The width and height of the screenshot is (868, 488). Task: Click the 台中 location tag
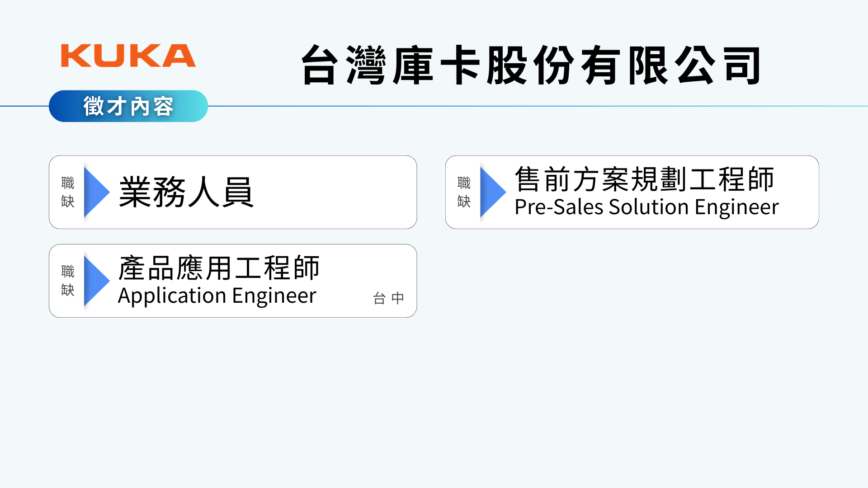(x=388, y=298)
